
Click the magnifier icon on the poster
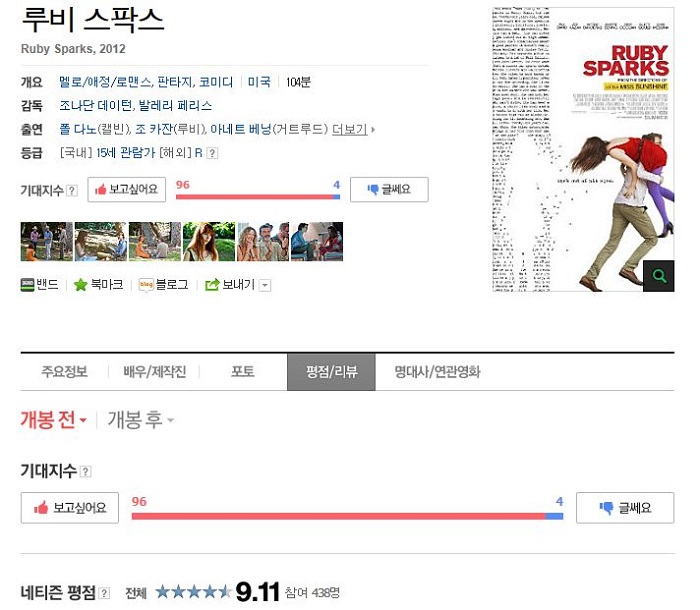[658, 276]
